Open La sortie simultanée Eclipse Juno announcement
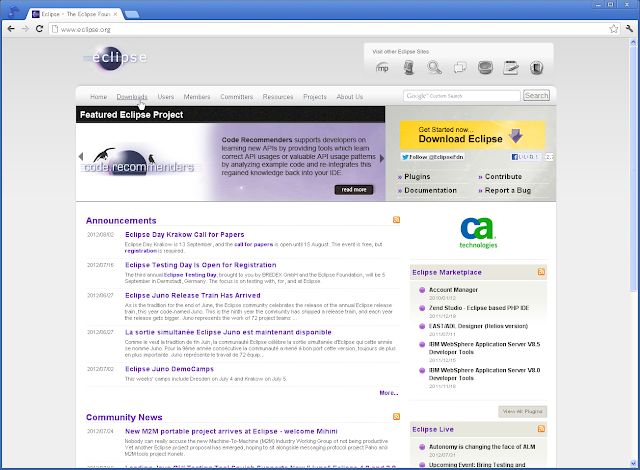 tap(228, 333)
